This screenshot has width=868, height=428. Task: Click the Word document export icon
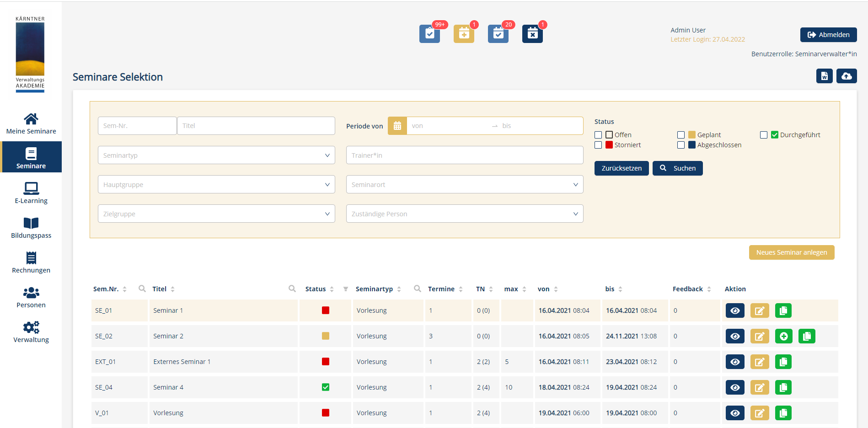(x=824, y=76)
